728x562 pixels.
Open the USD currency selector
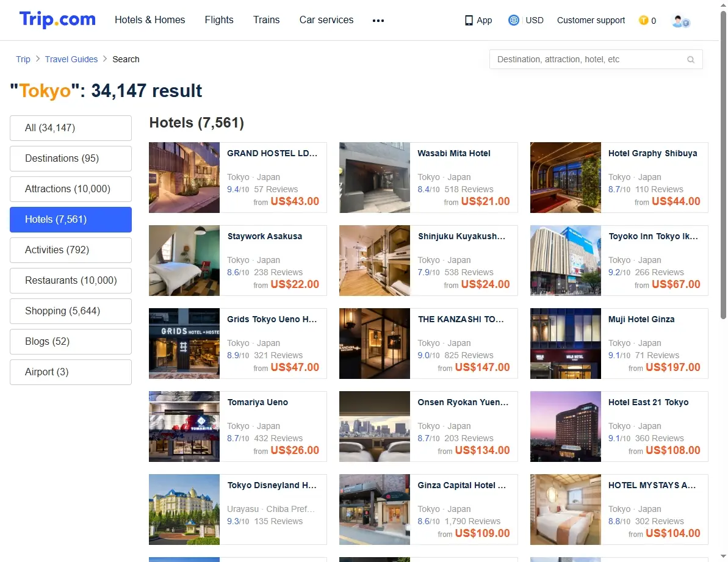click(x=535, y=20)
